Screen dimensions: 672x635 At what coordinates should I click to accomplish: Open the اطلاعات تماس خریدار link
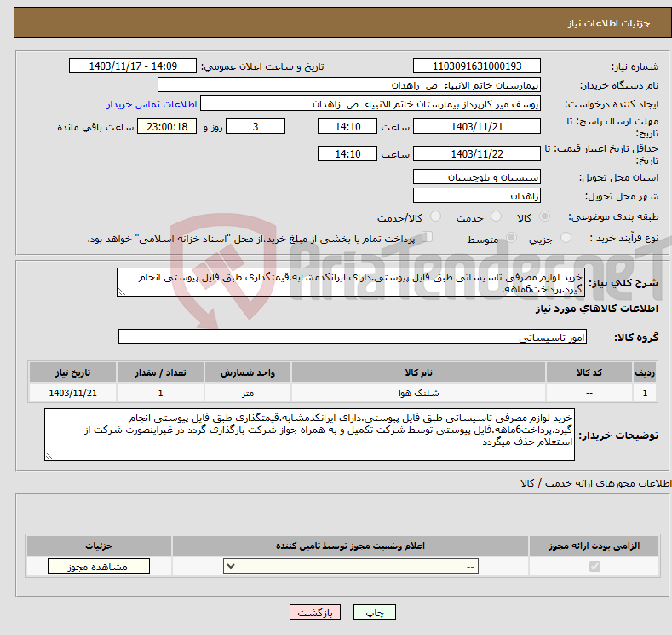pyautogui.click(x=152, y=104)
